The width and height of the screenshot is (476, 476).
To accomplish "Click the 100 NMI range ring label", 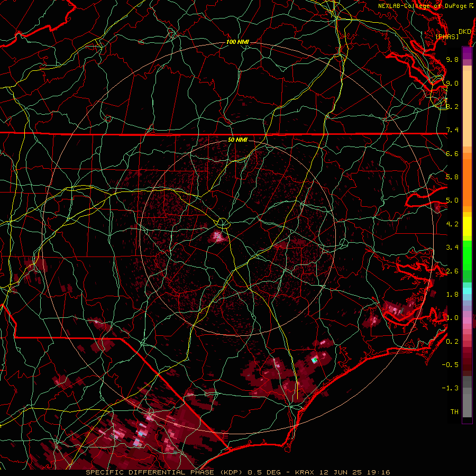I will [x=237, y=42].
